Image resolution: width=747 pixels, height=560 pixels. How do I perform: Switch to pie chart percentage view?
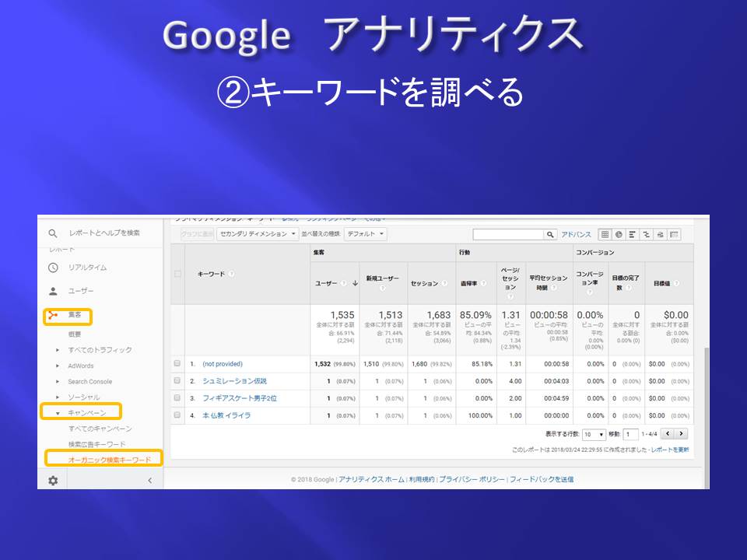tap(619, 234)
